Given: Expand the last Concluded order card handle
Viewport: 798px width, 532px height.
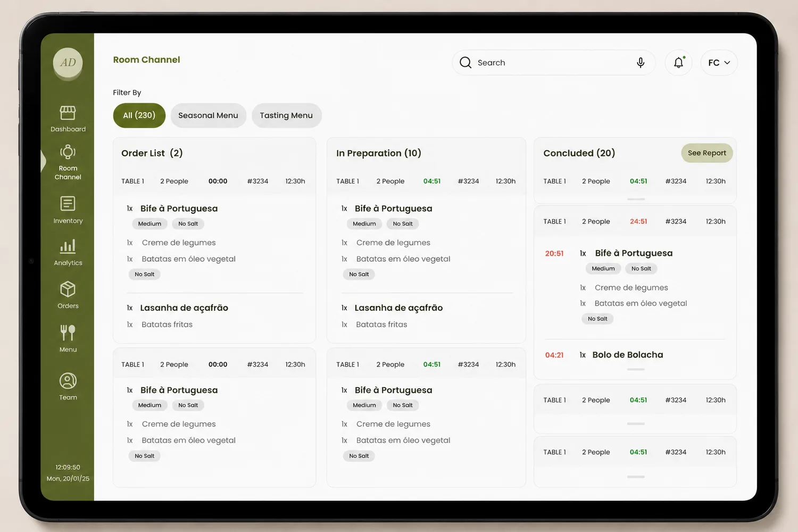Looking at the screenshot, I should pyautogui.click(x=636, y=477).
